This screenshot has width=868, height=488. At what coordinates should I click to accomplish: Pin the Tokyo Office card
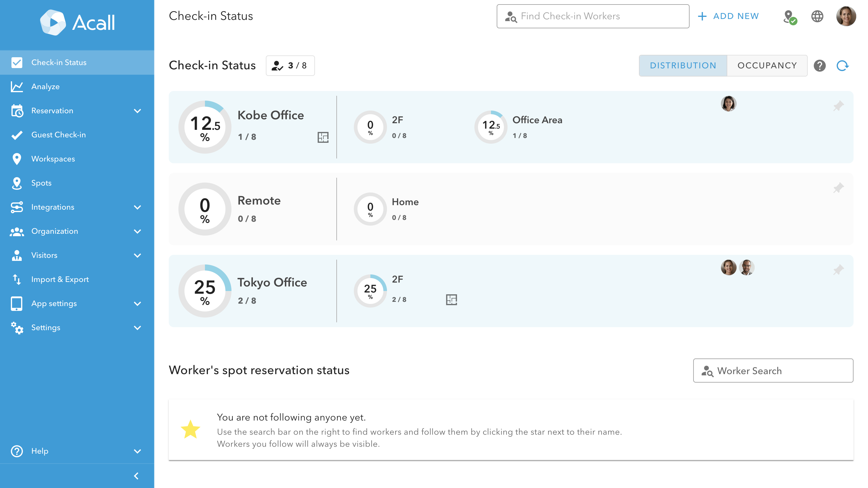pos(839,269)
